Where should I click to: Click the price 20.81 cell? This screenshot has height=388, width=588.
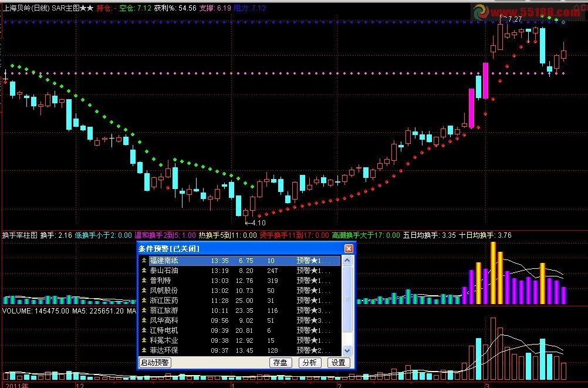tap(244, 330)
